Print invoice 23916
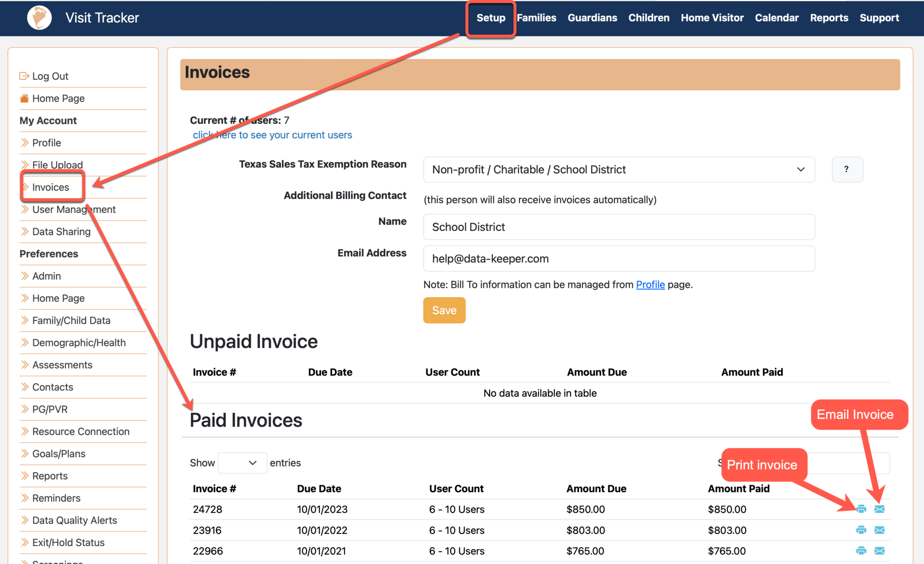Viewport: 924px width, 564px height. [x=861, y=530]
